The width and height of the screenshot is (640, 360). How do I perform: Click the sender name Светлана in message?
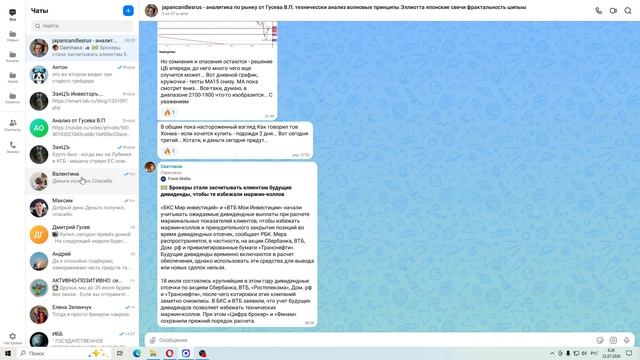[x=171, y=167]
